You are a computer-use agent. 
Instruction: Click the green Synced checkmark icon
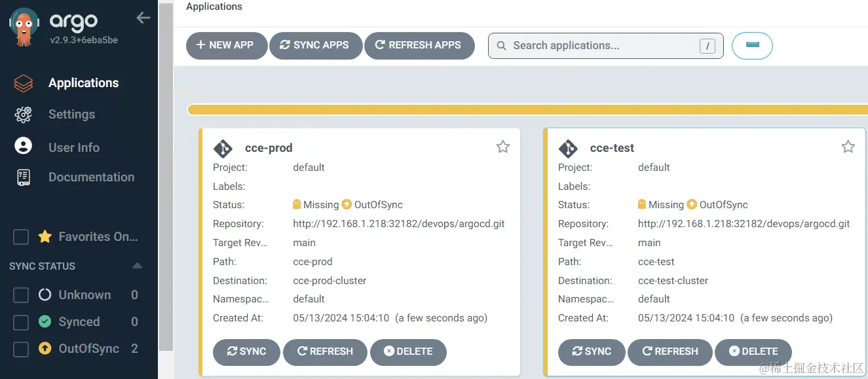(x=45, y=322)
